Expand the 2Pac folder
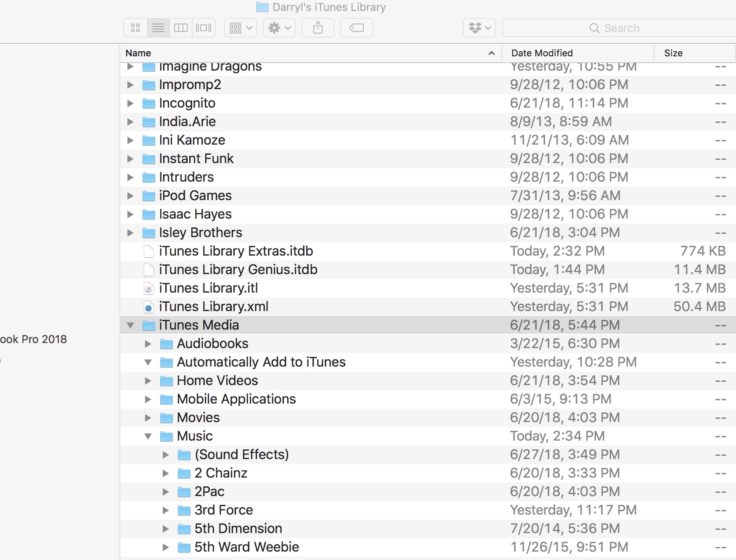 (x=166, y=492)
